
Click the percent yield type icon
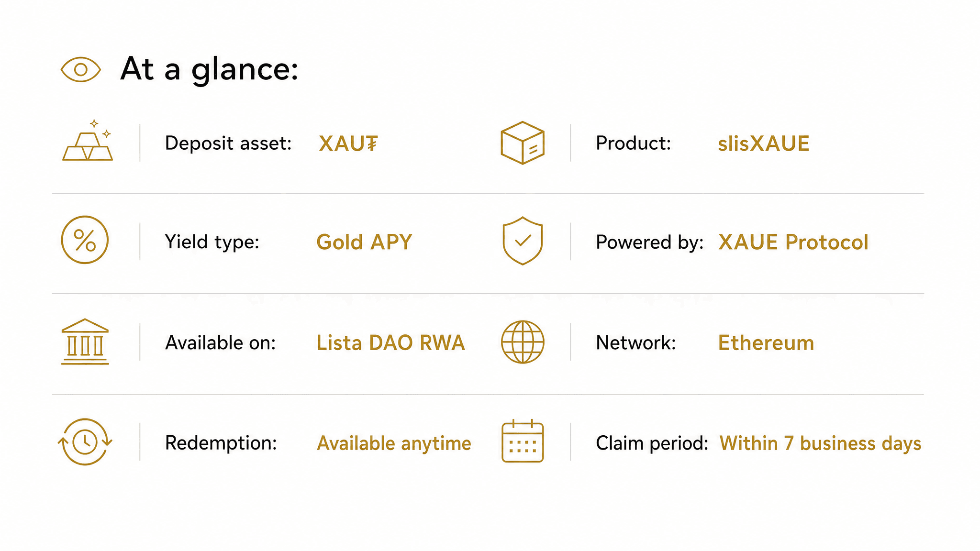(85, 240)
